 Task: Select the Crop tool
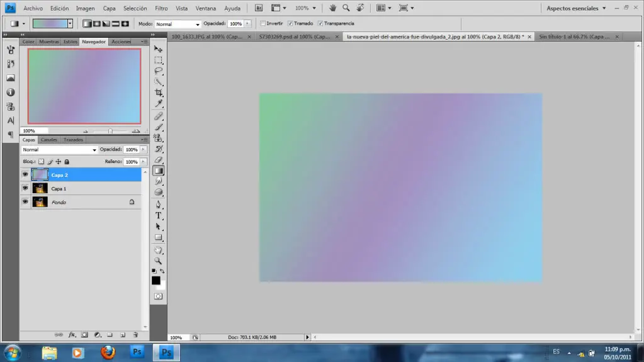pos(158,93)
